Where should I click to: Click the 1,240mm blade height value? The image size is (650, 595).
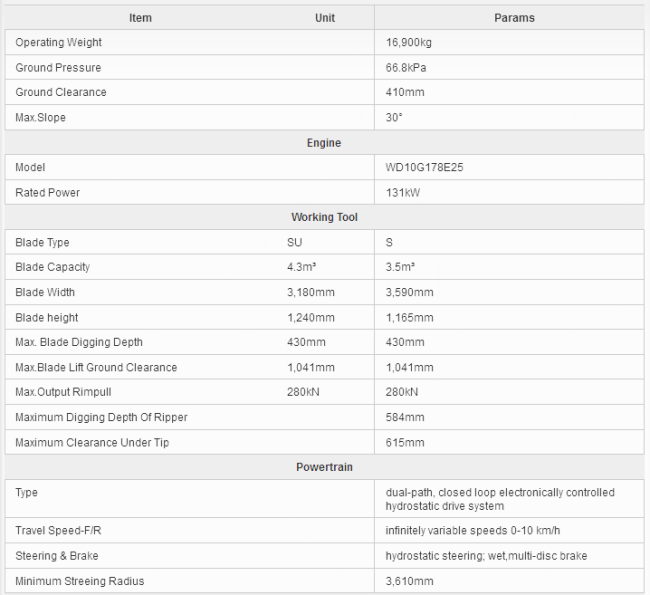310,318
